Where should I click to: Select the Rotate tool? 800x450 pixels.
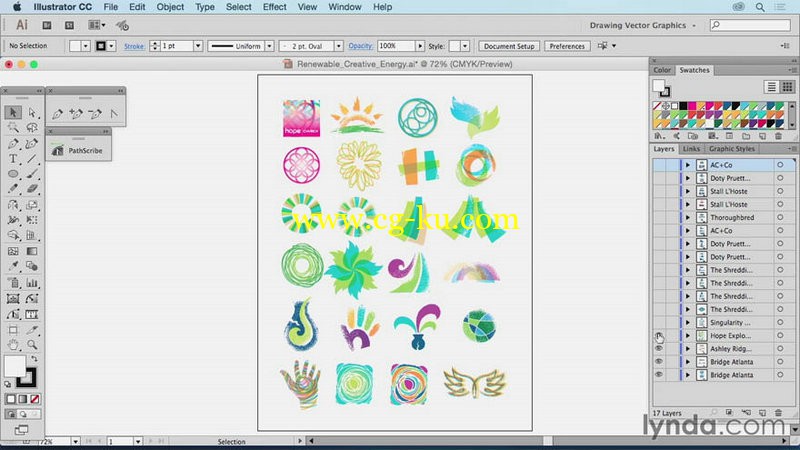point(13,205)
